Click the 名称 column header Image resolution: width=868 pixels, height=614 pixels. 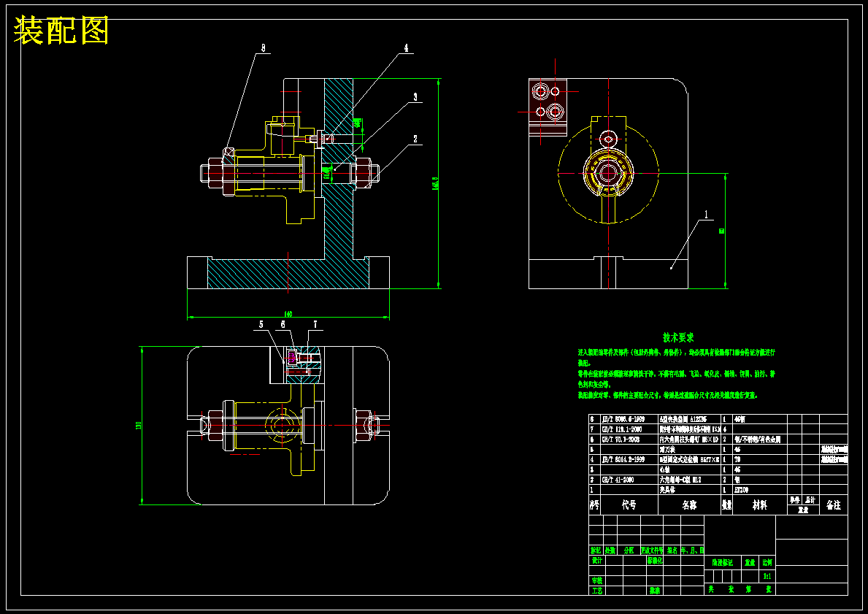689,505
